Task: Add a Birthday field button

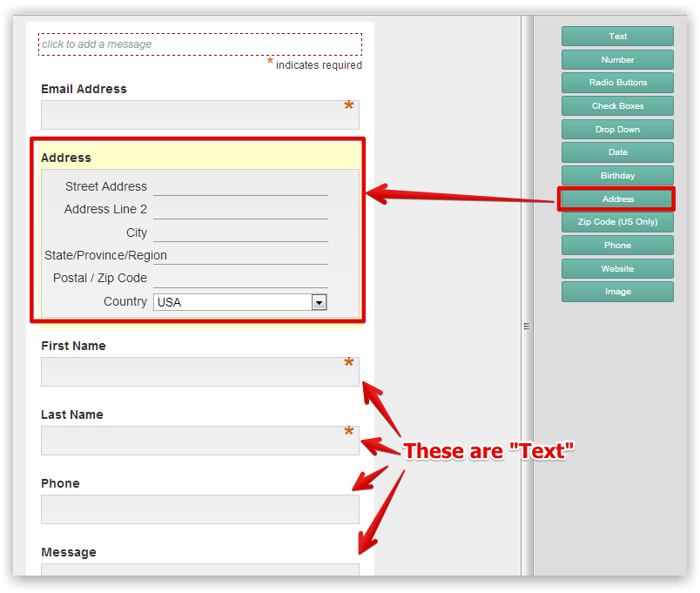Action: 617,176
